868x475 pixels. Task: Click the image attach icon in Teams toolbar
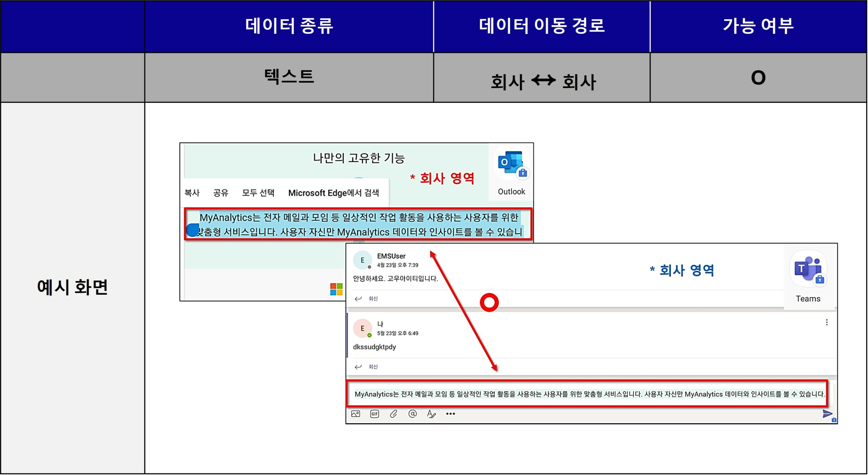click(x=355, y=414)
